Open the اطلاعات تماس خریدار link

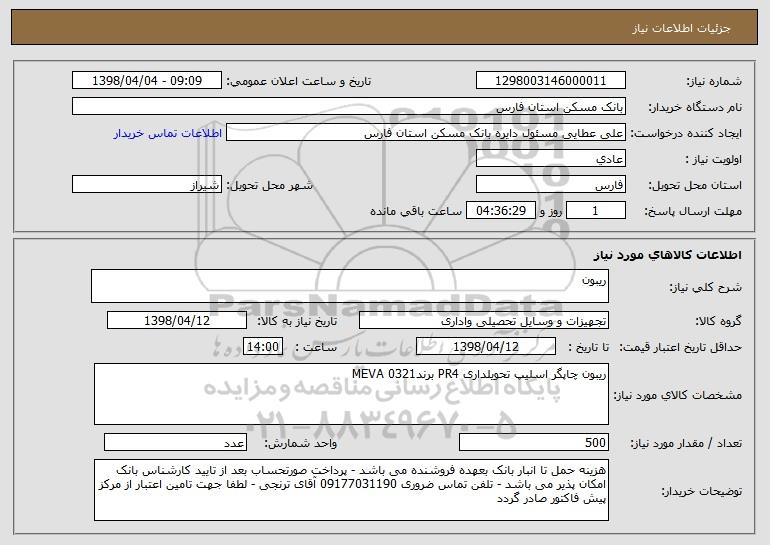[x=167, y=133]
